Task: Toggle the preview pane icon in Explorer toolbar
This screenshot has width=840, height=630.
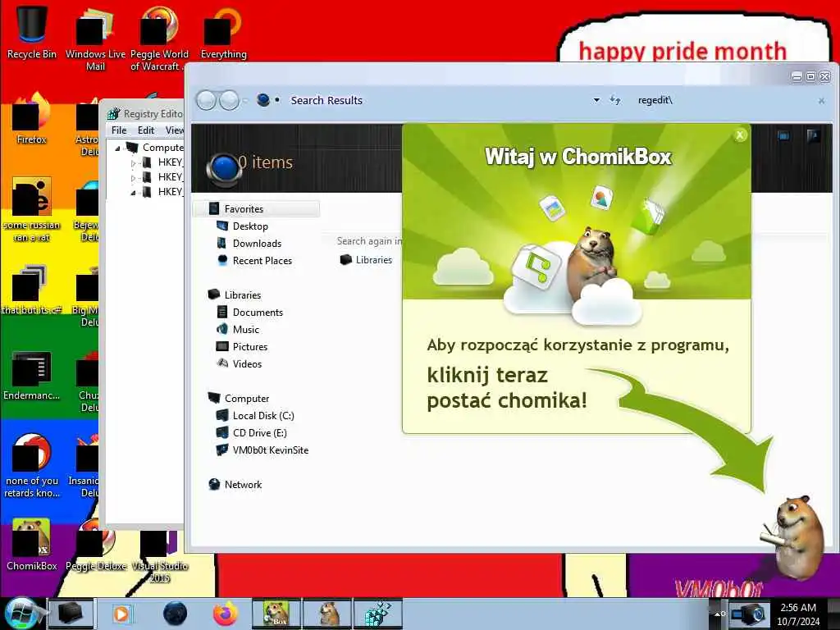Action: coord(813,136)
